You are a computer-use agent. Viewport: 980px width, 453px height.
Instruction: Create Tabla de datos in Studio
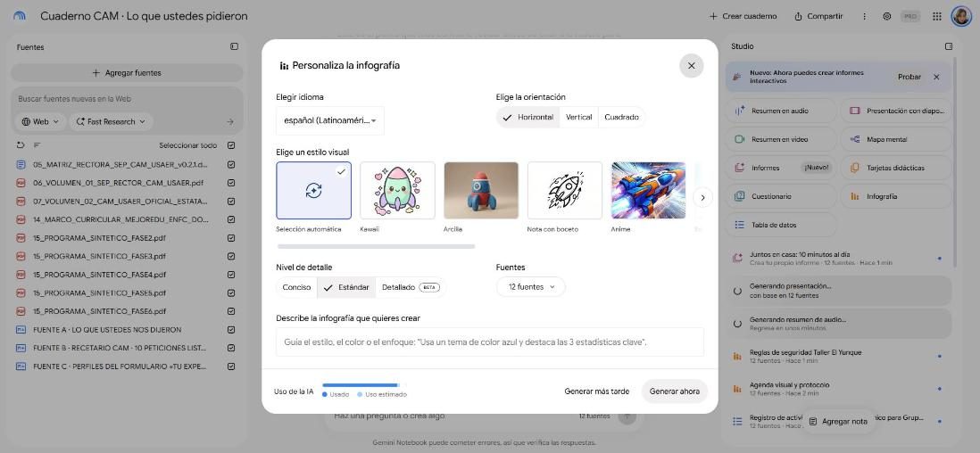(x=781, y=225)
